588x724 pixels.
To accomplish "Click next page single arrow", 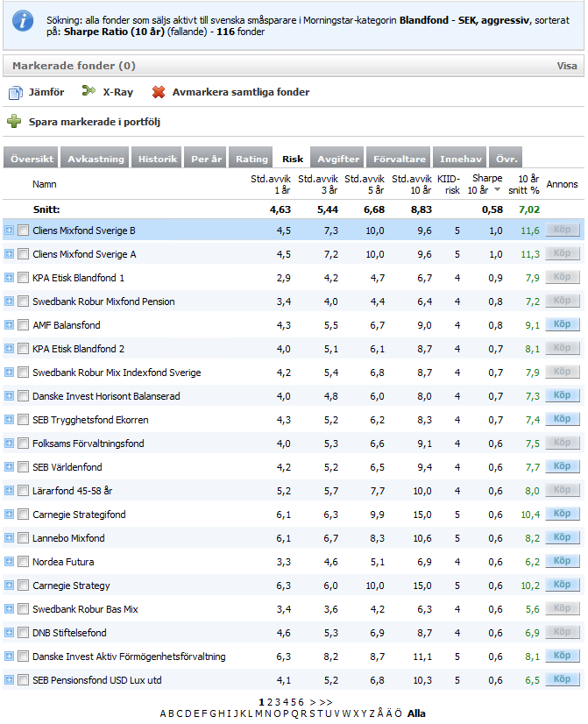I will [313, 702].
